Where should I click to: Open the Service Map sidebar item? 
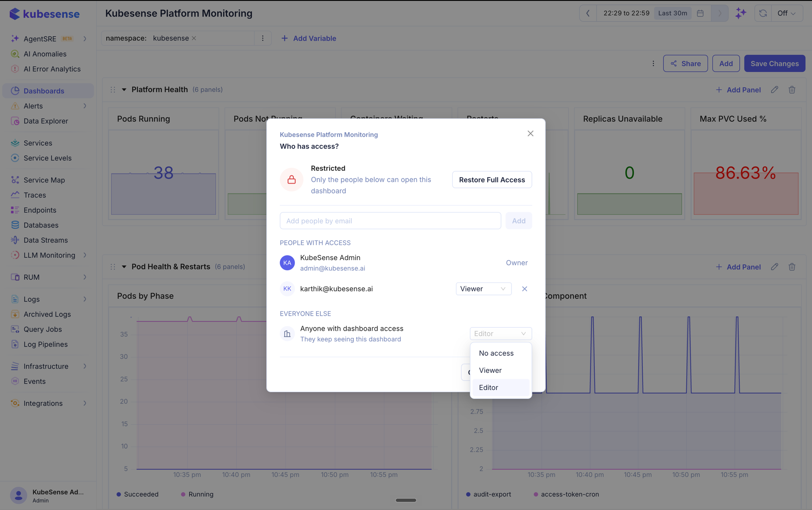pyautogui.click(x=44, y=180)
